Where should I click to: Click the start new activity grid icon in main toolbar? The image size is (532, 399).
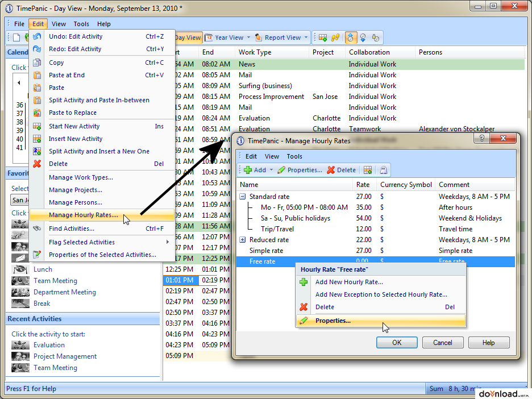click(x=323, y=38)
